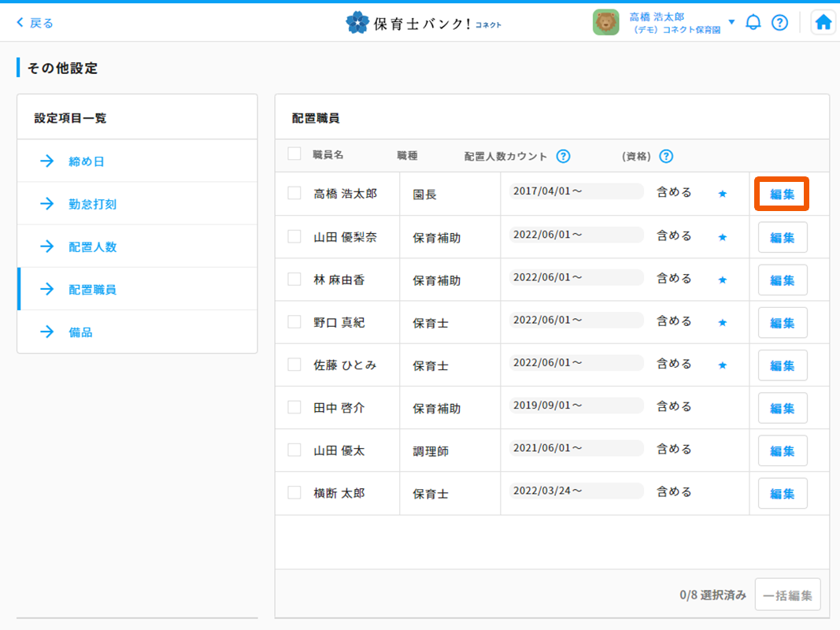
Task: Open 締め日 settings item
Action: 86,161
